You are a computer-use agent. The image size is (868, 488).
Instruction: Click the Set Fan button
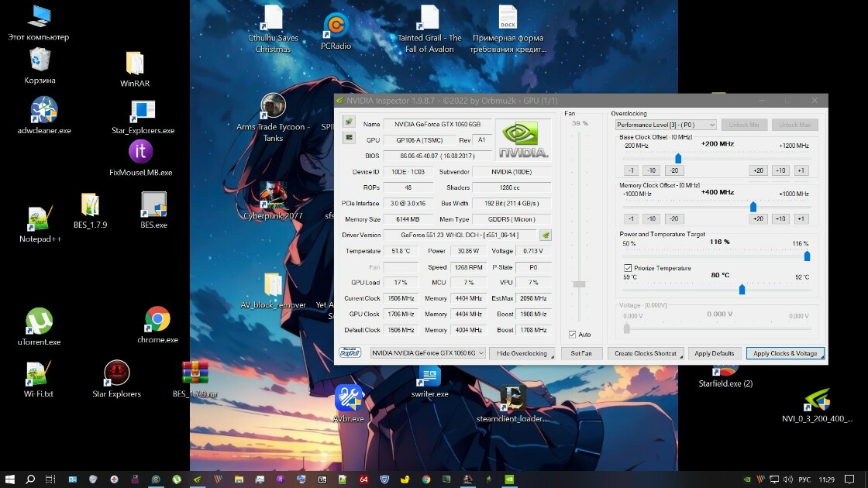581,353
